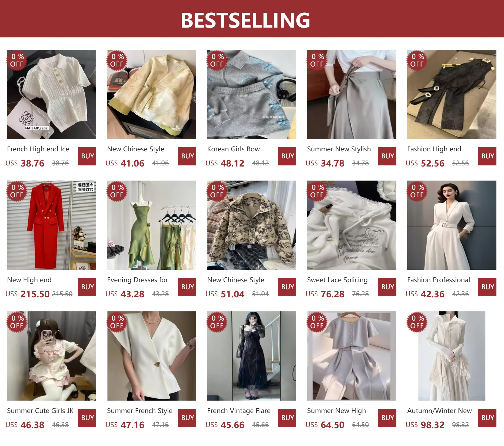View the Korean Girls Bow grey sweatshirt photo
Viewport: 504px width, 446px height.
pyautogui.click(x=252, y=94)
